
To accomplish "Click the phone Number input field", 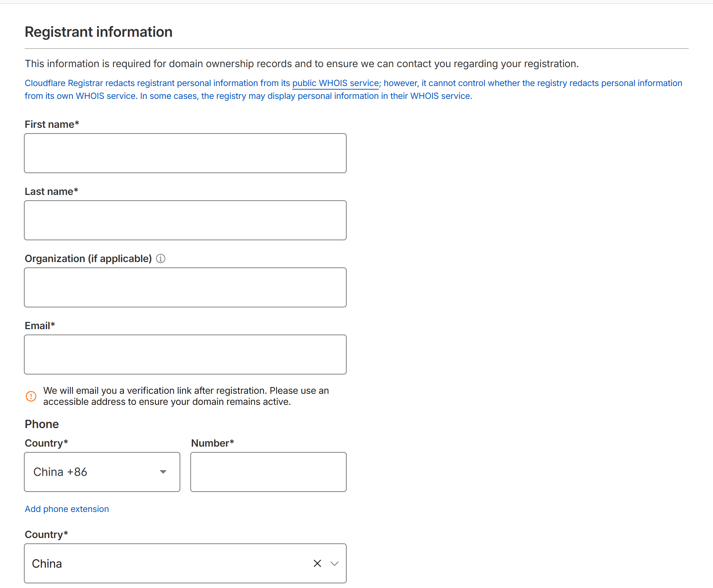I will [268, 472].
